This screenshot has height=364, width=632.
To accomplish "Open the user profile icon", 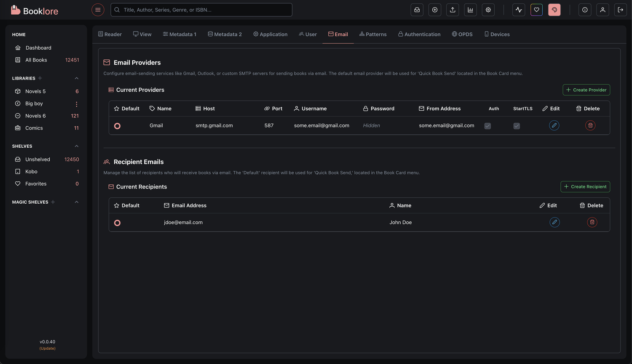I will [x=603, y=10].
